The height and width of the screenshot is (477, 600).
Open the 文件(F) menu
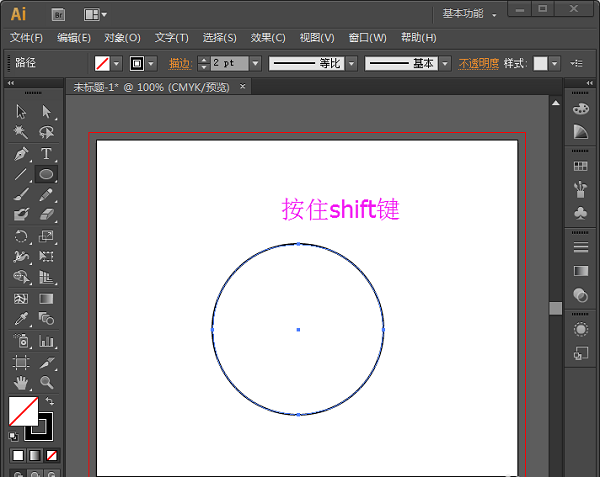[x=27, y=38]
